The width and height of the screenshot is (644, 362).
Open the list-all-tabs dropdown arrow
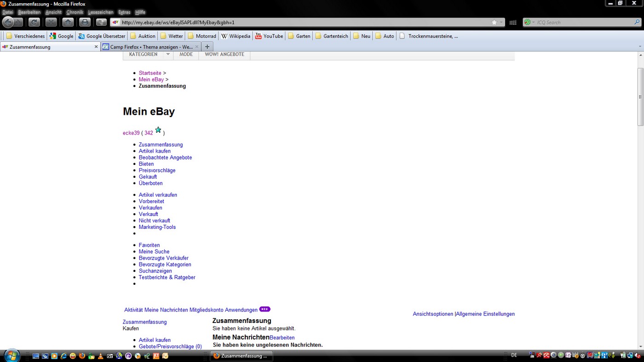coord(640,47)
